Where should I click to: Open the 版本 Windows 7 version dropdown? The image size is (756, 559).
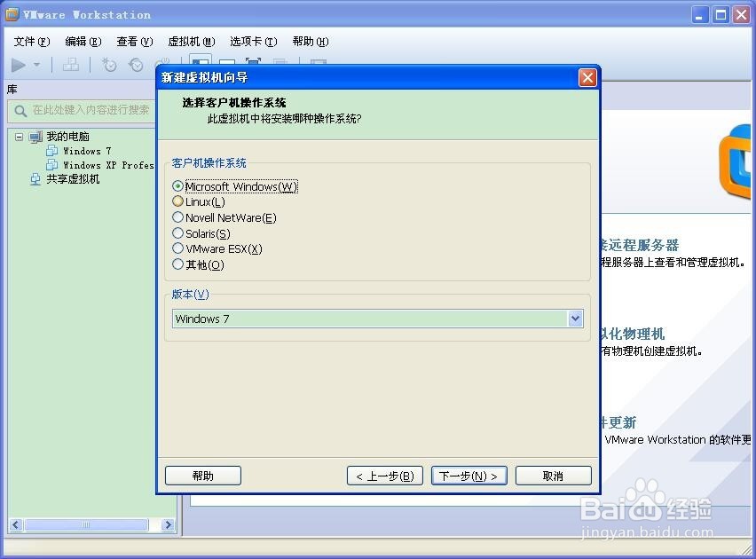pyautogui.click(x=377, y=319)
